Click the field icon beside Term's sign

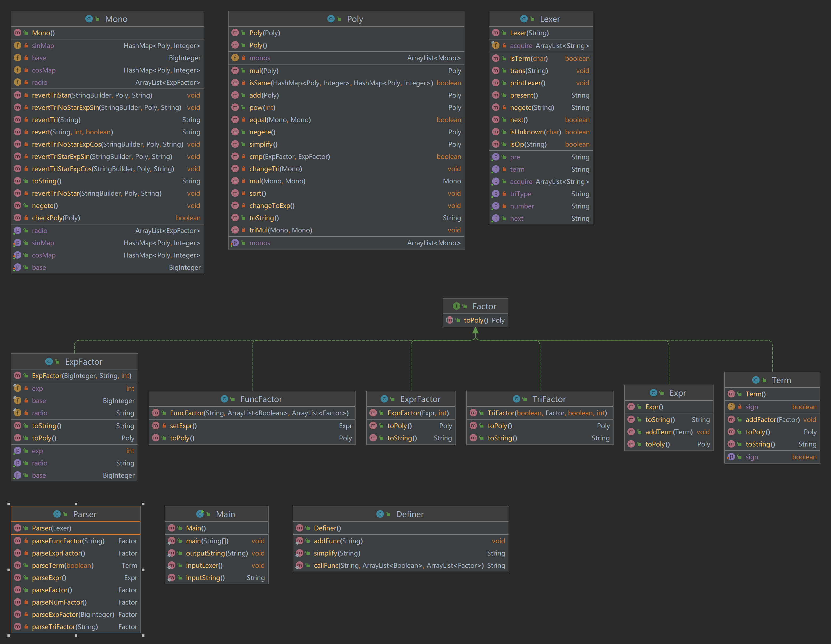click(x=731, y=407)
